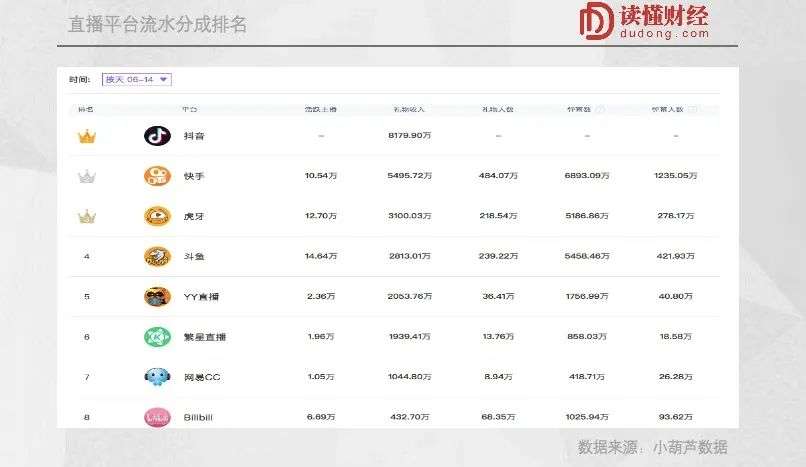Click the YY直播 platform name

[202, 296]
